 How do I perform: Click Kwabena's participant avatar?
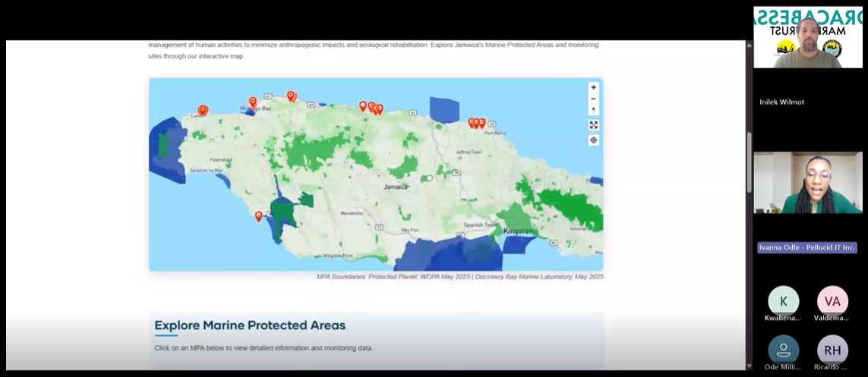click(783, 301)
